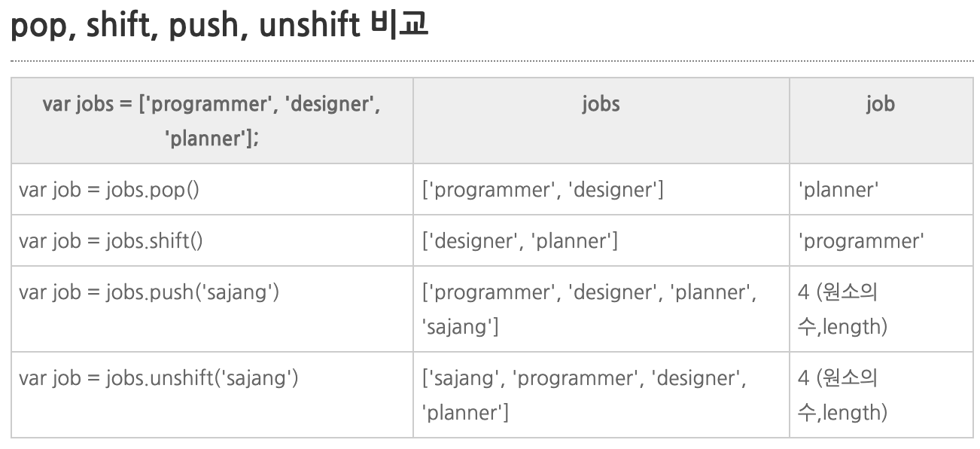Image resolution: width=980 pixels, height=449 pixels.
Task: Click the ['designer', 'planner'] result cell
Action: point(601,240)
